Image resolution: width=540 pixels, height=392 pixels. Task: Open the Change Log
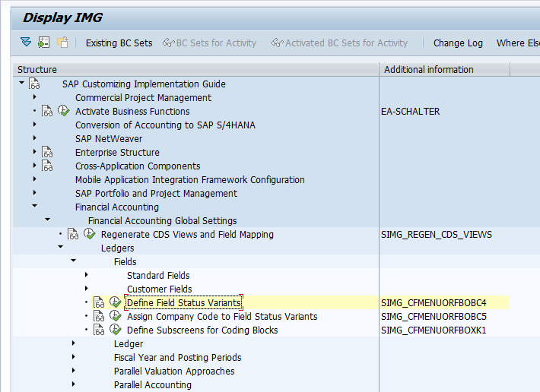(x=458, y=43)
